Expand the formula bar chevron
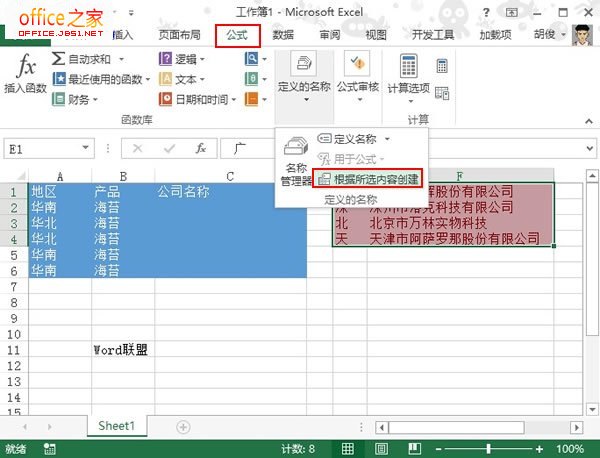The width and height of the screenshot is (600, 458). (x=590, y=148)
